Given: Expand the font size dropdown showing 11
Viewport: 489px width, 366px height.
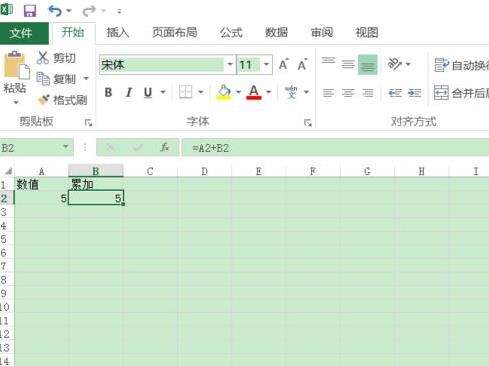Looking at the screenshot, I should point(266,64).
